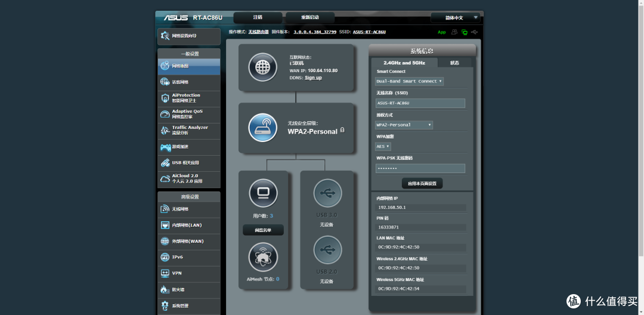Screen dimensions: 644x315
Task: Switch to the 状态 tab
Action: click(x=454, y=63)
